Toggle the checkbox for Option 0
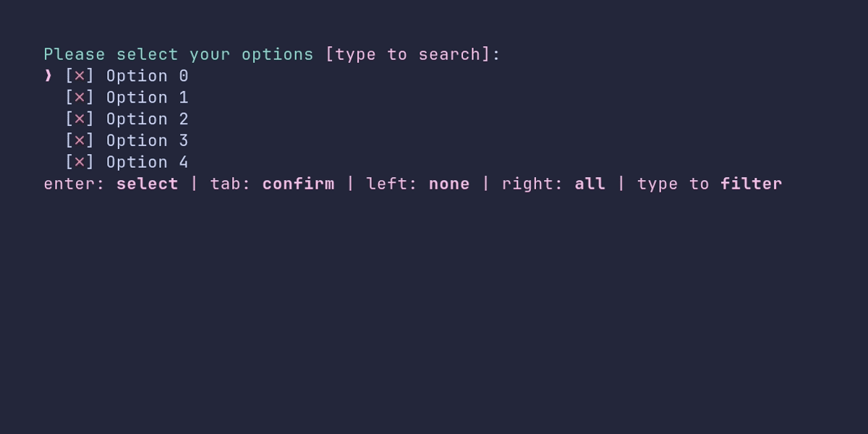Screen dimensions: 868x434 [80, 76]
